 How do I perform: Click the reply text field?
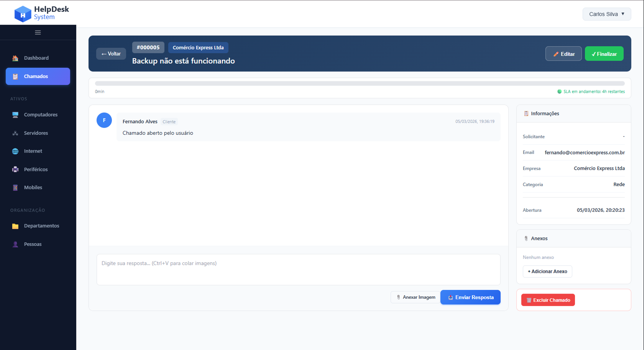click(298, 269)
